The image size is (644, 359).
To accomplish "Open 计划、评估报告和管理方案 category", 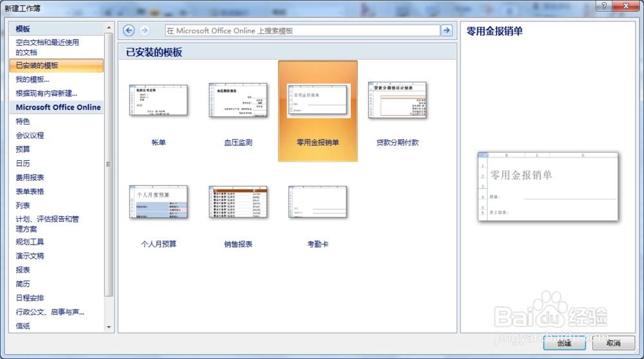I will click(x=47, y=224).
